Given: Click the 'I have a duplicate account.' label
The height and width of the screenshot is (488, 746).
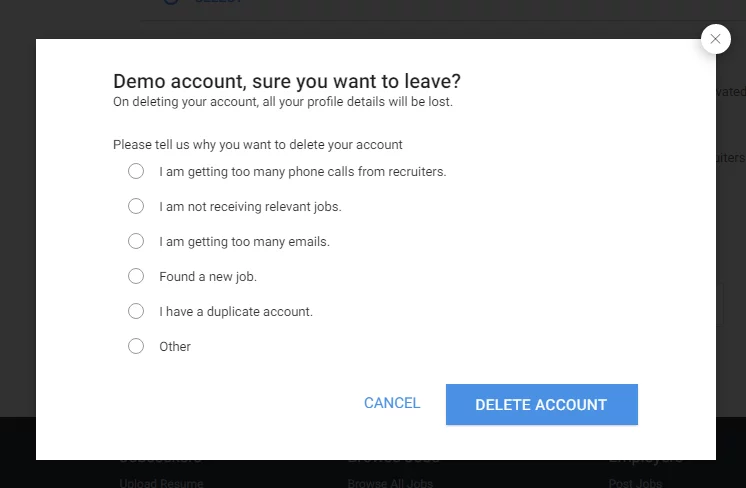Looking at the screenshot, I should pyautogui.click(x=236, y=312).
